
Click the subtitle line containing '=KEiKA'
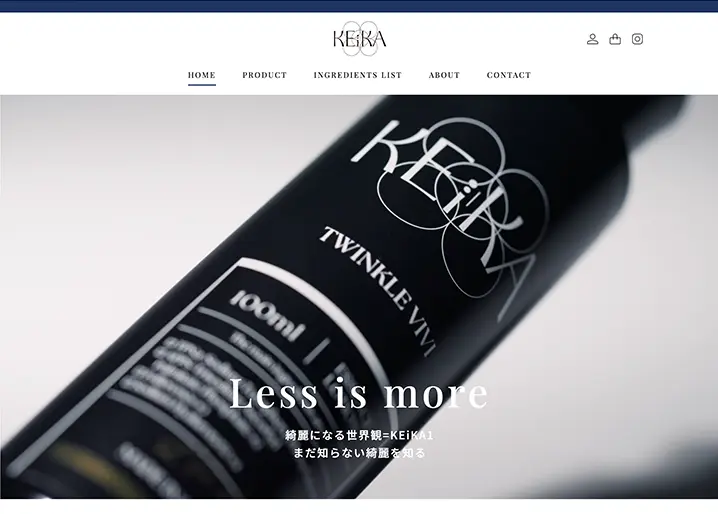pyautogui.click(x=359, y=435)
